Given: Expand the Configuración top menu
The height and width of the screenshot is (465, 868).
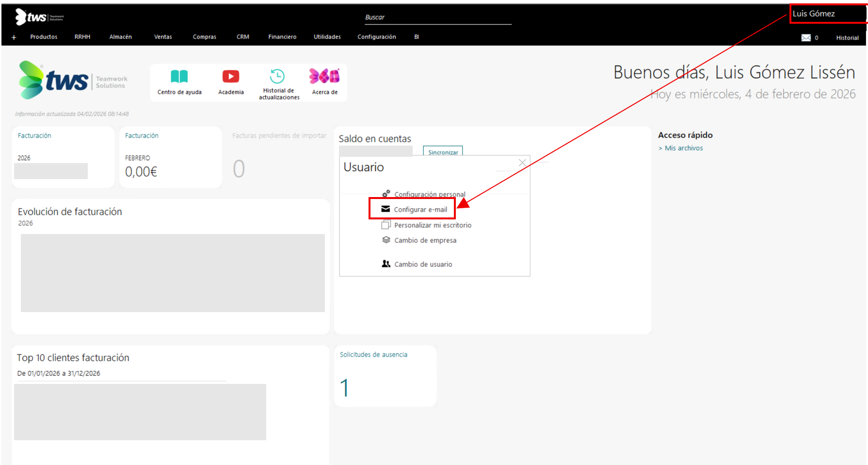Looking at the screenshot, I should click(x=376, y=37).
